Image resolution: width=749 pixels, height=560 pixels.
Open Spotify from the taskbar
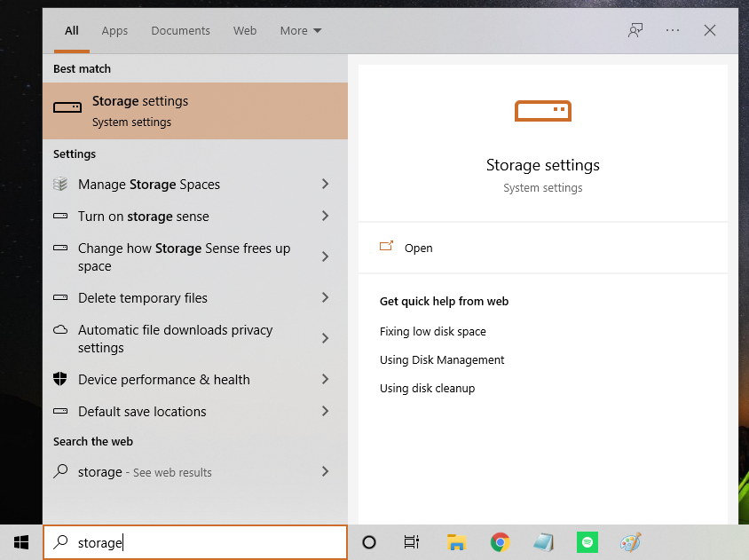(x=587, y=542)
